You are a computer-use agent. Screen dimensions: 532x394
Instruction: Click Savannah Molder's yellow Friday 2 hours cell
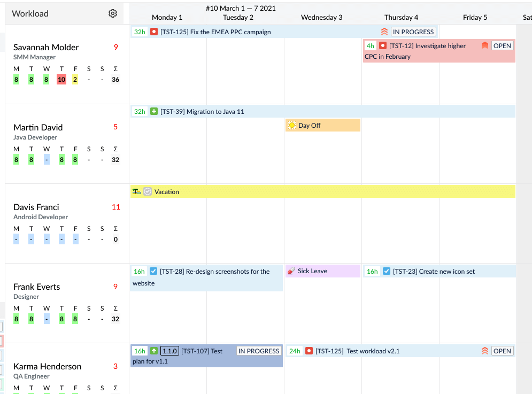coord(75,80)
